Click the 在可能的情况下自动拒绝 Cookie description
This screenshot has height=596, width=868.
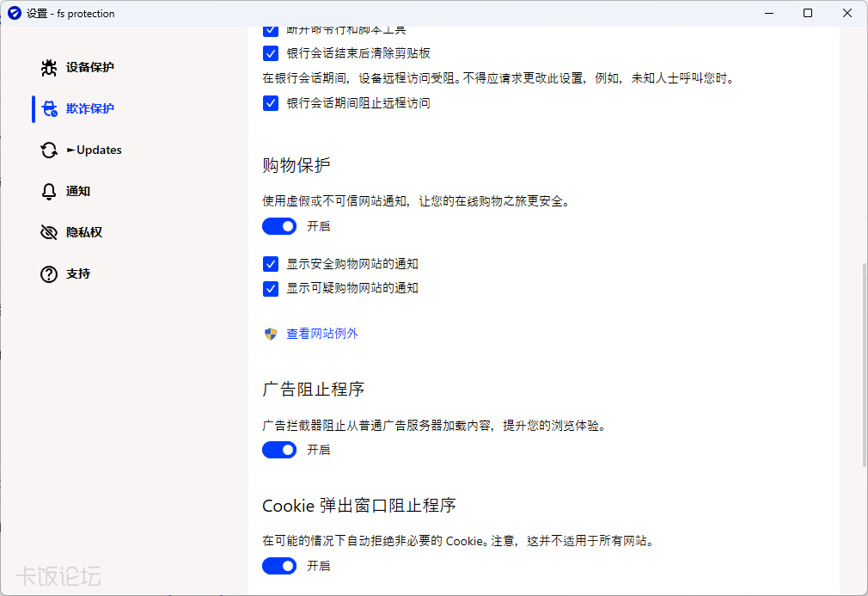pyautogui.click(x=459, y=541)
